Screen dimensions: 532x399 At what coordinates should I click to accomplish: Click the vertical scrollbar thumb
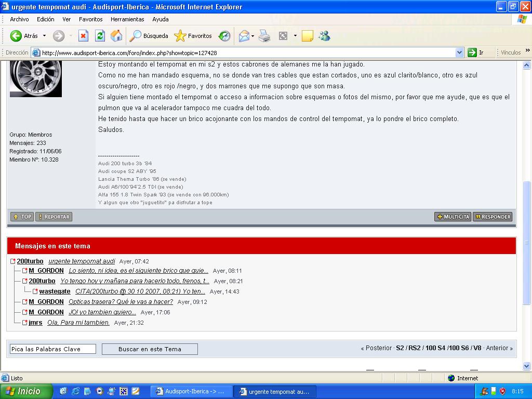(527, 243)
